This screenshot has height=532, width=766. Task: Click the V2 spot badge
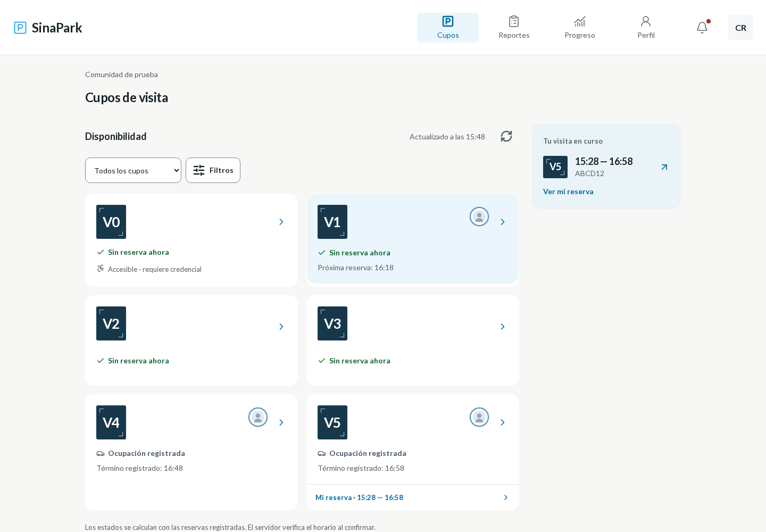[111, 323]
